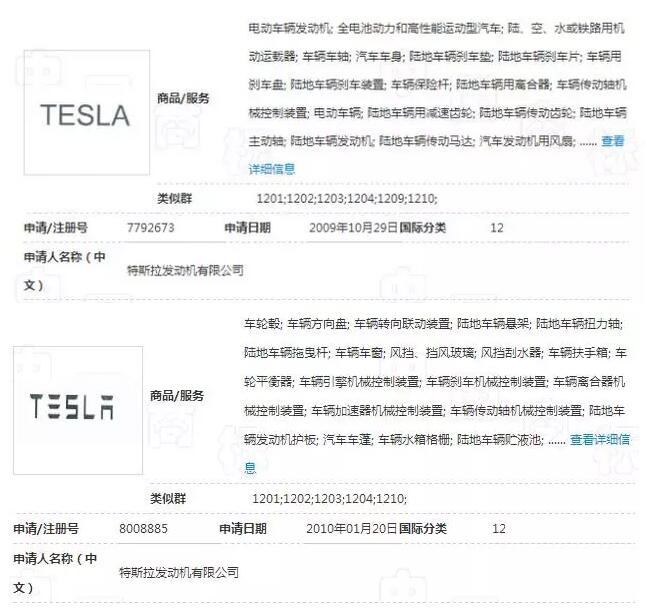Click the 申请日期 label in first record
Screen dimensions: 647x610
tap(248, 228)
